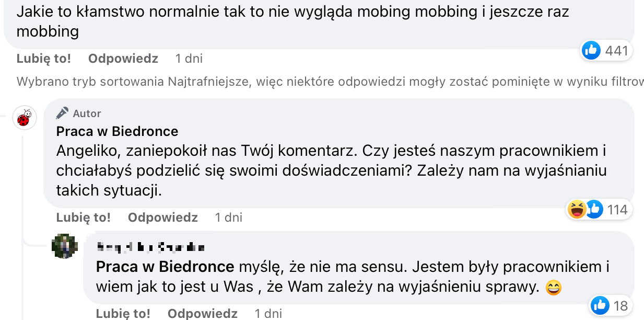This screenshot has width=644, height=320.
Task: Reply to the top comment about mobbing
Action: click(x=123, y=59)
